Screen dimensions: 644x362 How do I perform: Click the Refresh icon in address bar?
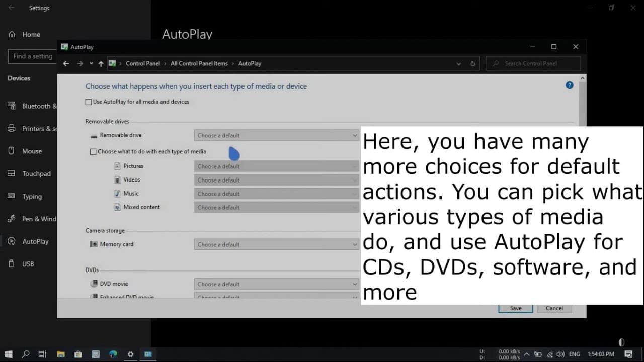point(472,64)
